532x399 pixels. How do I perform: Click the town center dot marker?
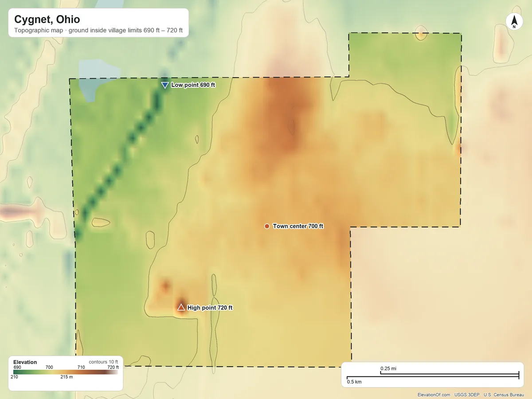click(267, 226)
